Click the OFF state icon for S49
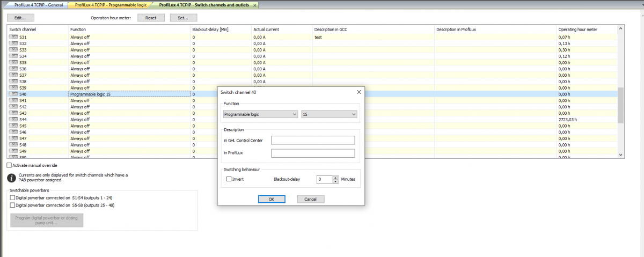This screenshot has width=644, height=257. pos(13,151)
